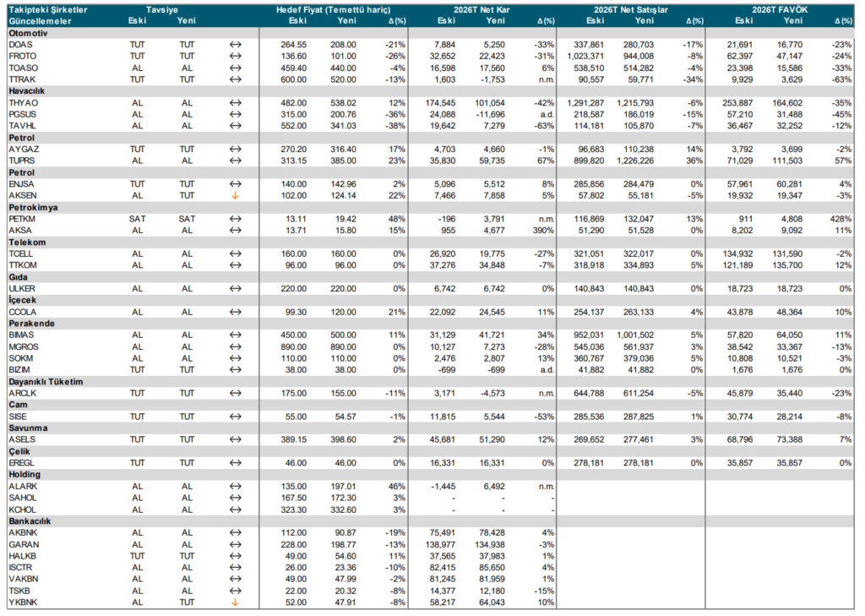
Task: Click the unchanged arrow in THYAO row
Action: [236, 103]
